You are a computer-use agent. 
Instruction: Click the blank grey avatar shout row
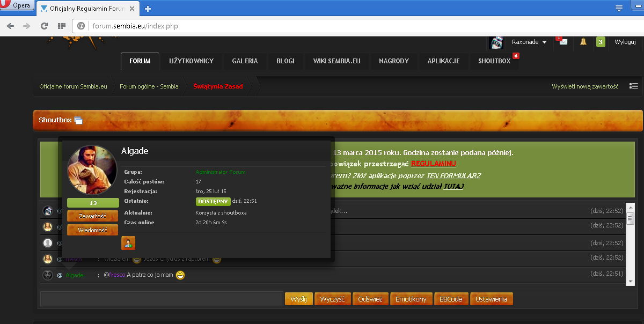pyautogui.click(x=48, y=243)
